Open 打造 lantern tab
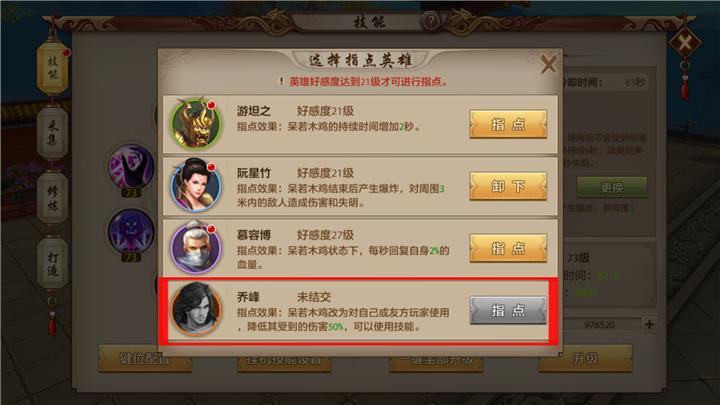Image resolution: width=720 pixels, height=405 pixels. [52, 264]
